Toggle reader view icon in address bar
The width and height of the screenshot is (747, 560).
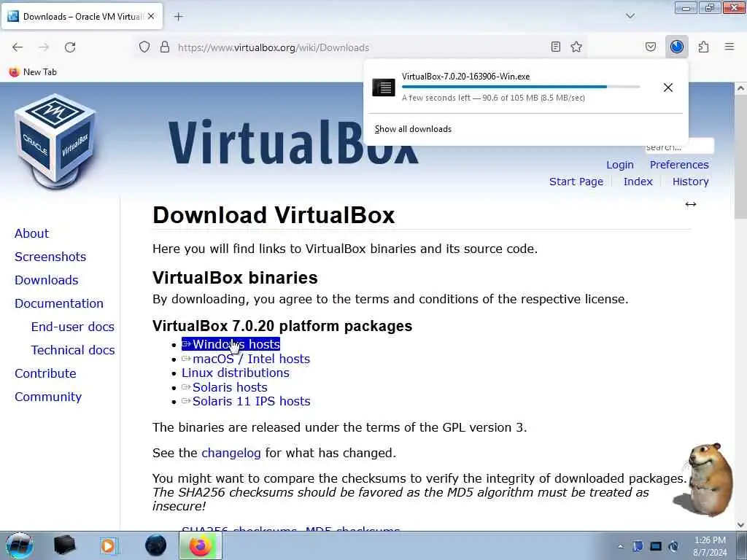coord(555,47)
